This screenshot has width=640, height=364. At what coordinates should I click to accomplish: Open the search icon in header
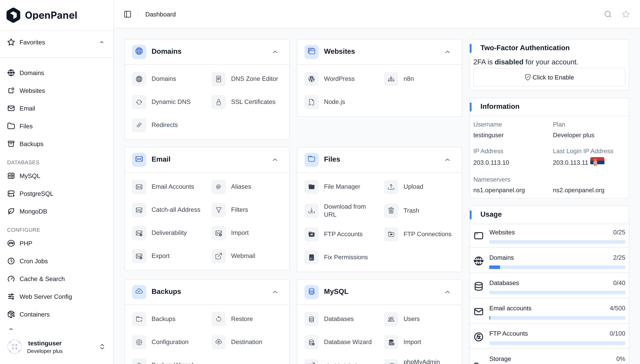[608, 14]
